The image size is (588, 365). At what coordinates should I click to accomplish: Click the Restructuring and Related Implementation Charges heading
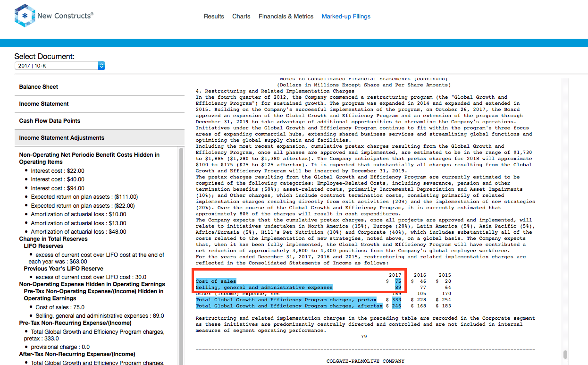tap(275, 91)
